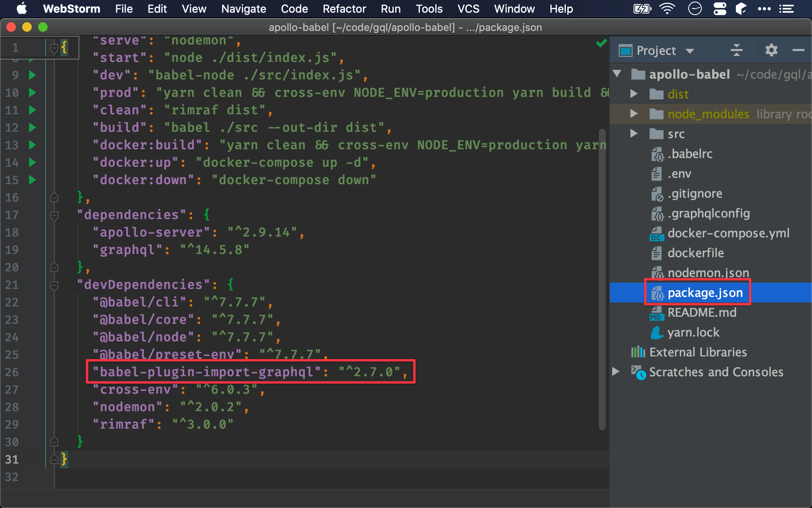Place cursor on "babel-plugin-import-graphql" key
812x508 pixels.
coord(207,372)
